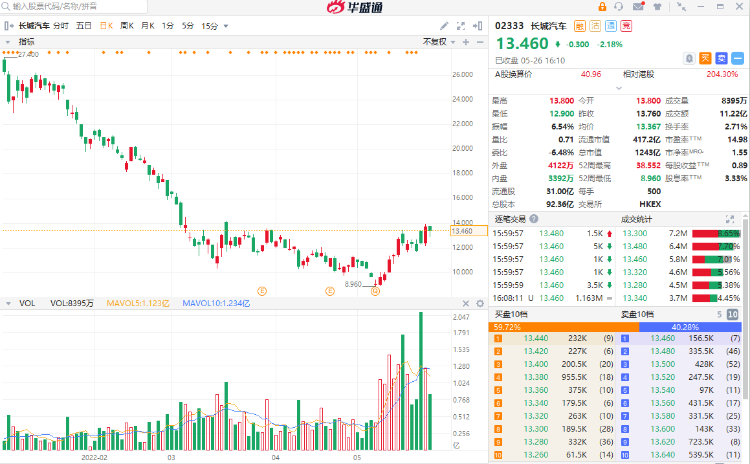Click the 02333 stock code
The height and width of the screenshot is (464, 750).
coord(509,26)
